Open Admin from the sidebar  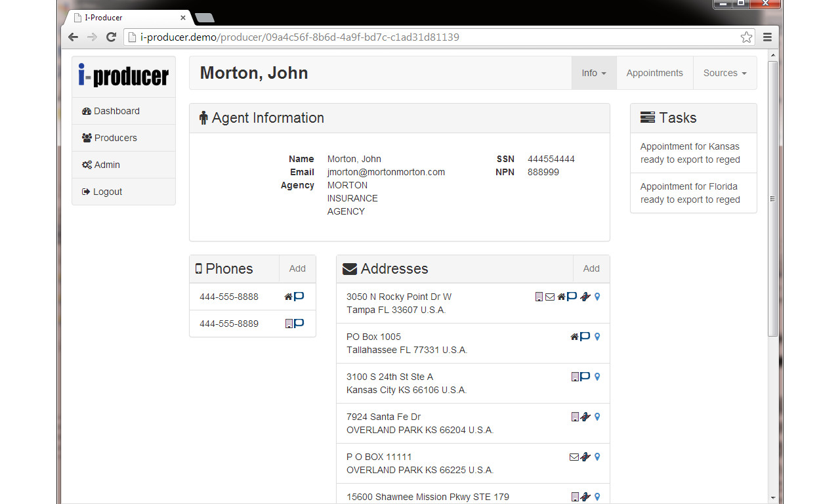click(123, 165)
